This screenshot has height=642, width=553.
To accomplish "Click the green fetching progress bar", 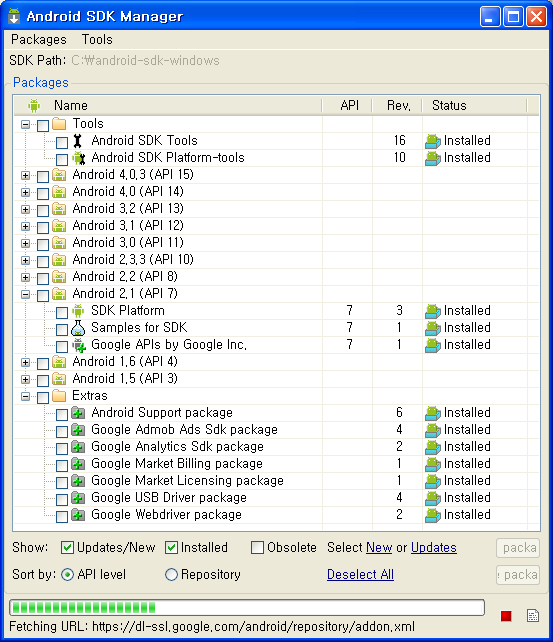I will tap(247, 607).
